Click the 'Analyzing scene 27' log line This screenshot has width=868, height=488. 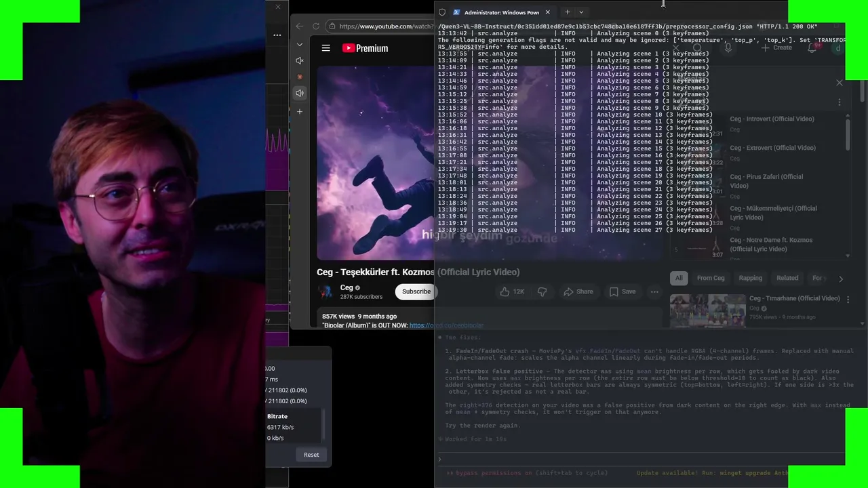(x=574, y=230)
